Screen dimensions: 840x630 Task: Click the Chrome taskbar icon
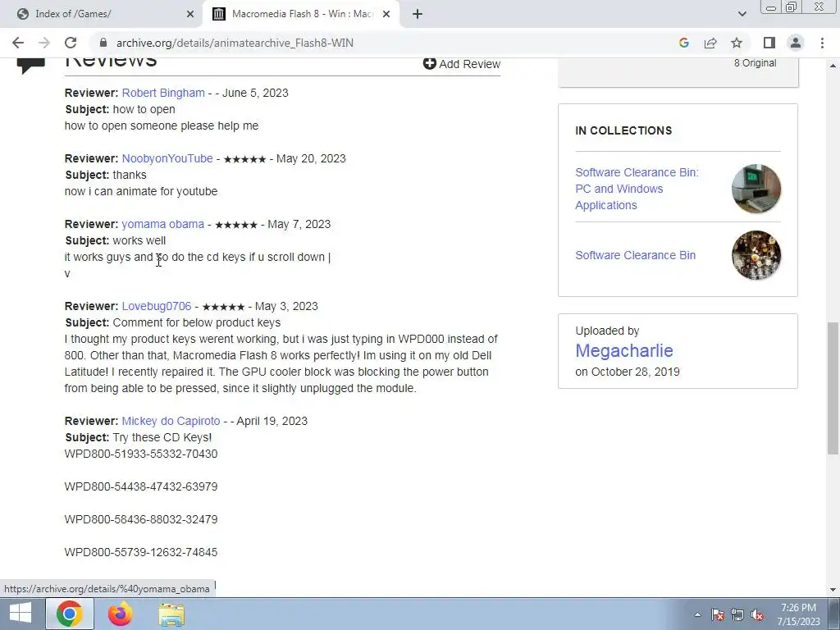70,614
